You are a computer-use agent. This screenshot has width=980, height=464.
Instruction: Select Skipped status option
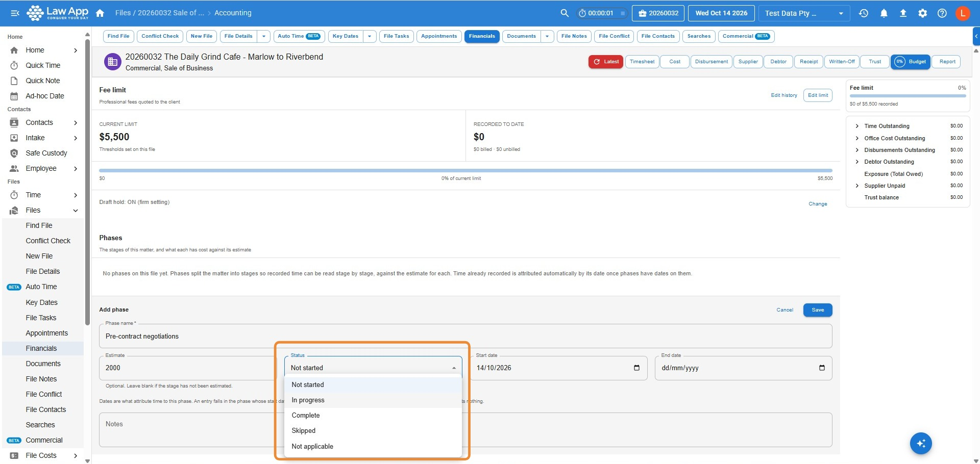pyautogui.click(x=373, y=431)
